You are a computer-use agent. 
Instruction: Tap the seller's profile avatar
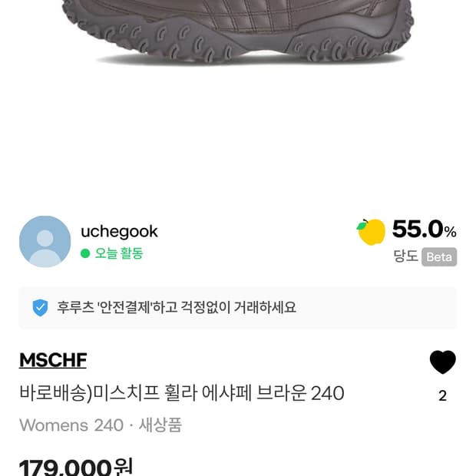[45, 241]
